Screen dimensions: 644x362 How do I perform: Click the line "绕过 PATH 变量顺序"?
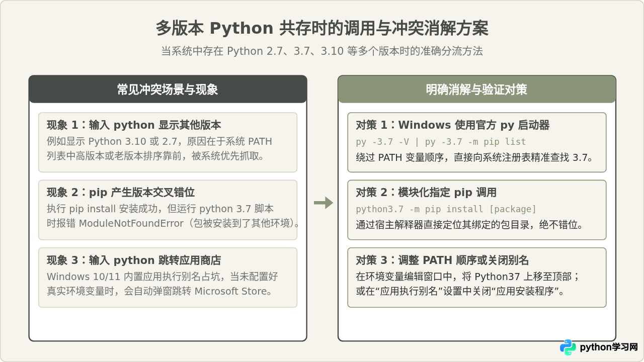pyautogui.click(x=475, y=157)
